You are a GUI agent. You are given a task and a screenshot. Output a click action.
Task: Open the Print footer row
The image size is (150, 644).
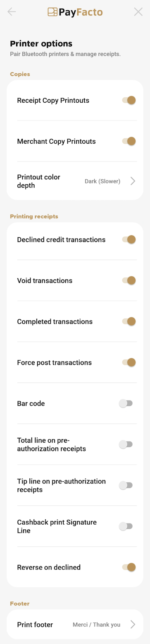75,625
